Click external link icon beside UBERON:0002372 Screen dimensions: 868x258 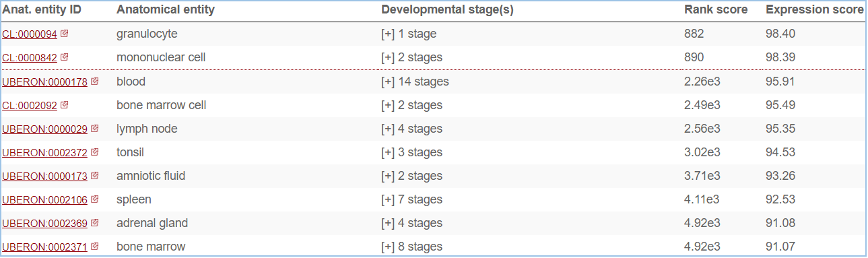(x=95, y=152)
